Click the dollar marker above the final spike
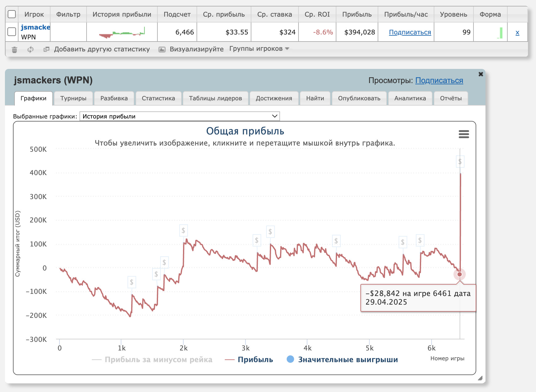Image resolution: width=536 pixels, height=392 pixels. coord(460,162)
